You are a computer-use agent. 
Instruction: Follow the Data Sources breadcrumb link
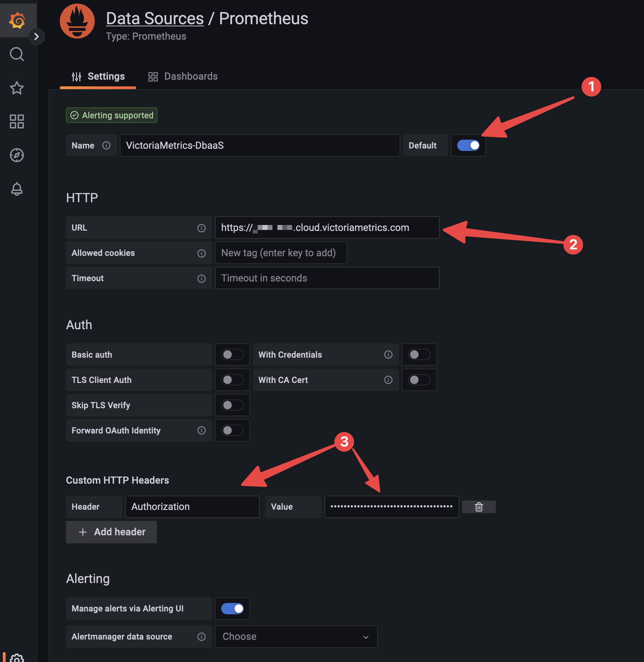(x=155, y=18)
